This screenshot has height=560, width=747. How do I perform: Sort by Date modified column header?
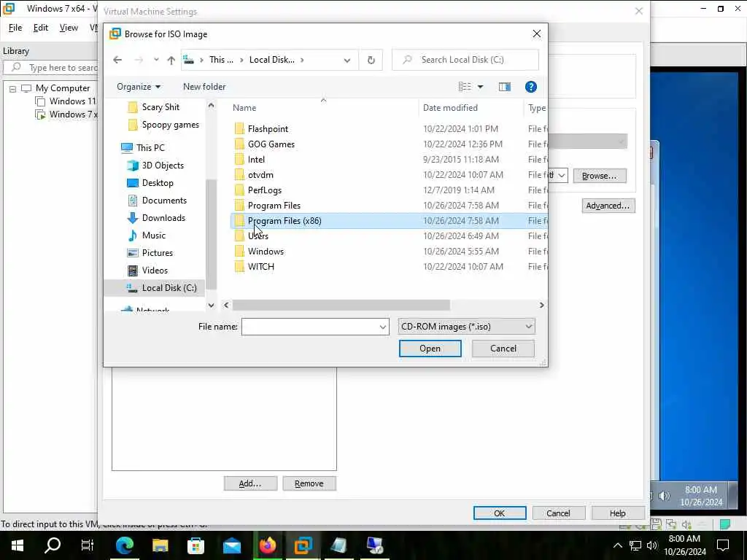[450, 108]
